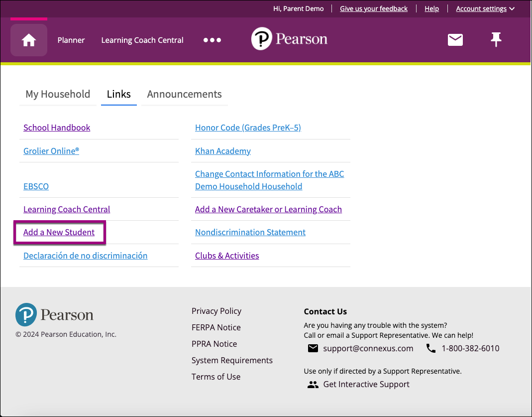
Task: Click the Pearson logo in the footer
Action: (x=54, y=314)
